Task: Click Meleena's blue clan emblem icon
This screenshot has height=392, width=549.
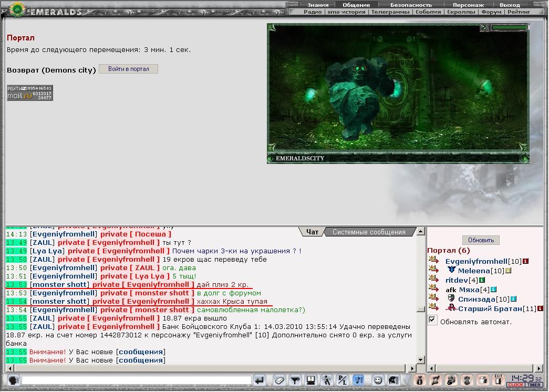Action: [x=451, y=270]
